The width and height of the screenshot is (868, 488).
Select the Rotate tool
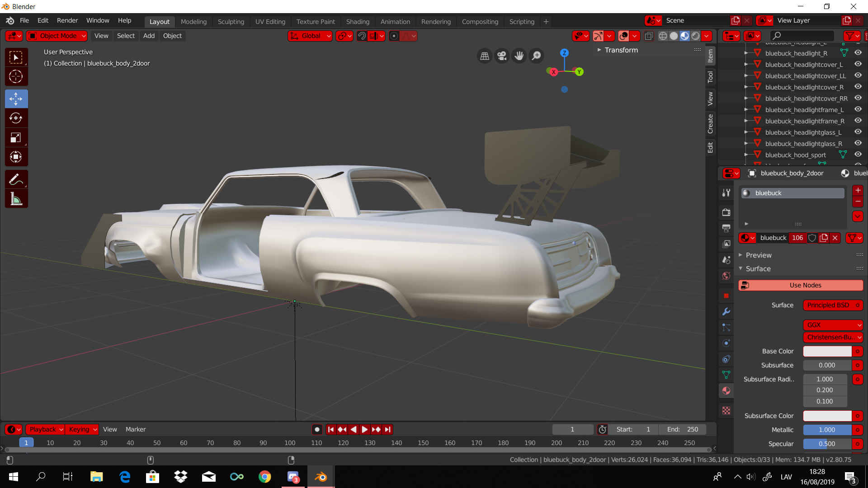[x=16, y=118]
